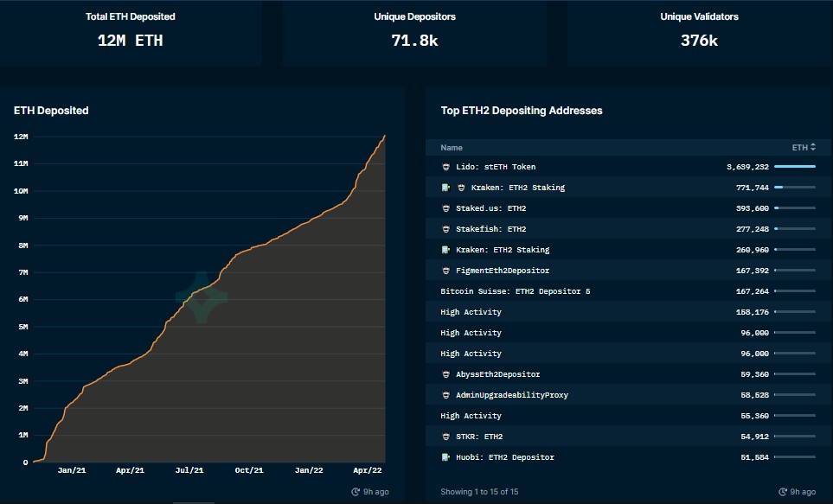
Task: Click the Unique Validators 376k card
Action: pyautogui.click(x=699, y=31)
